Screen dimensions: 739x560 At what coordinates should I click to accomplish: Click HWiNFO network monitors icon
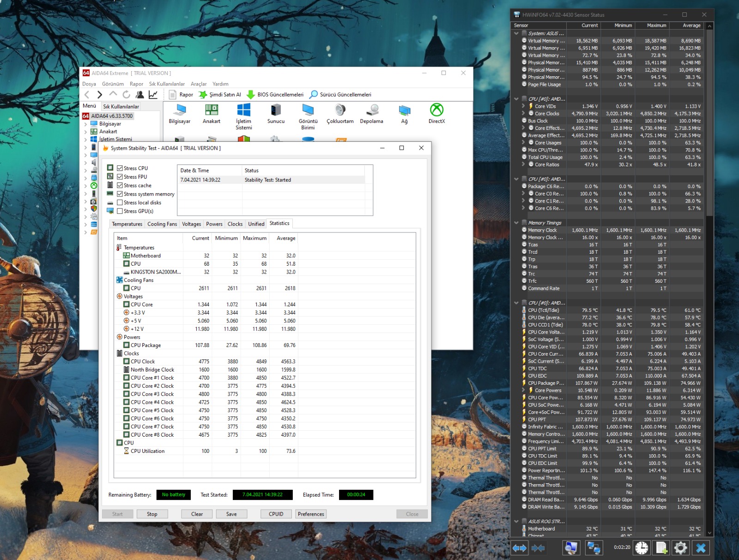[x=594, y=548]
